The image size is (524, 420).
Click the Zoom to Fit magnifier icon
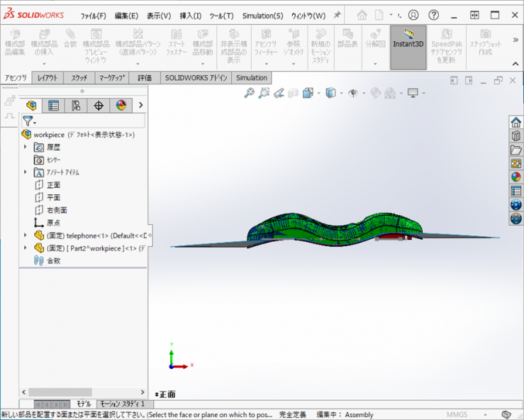click(249, 93)
